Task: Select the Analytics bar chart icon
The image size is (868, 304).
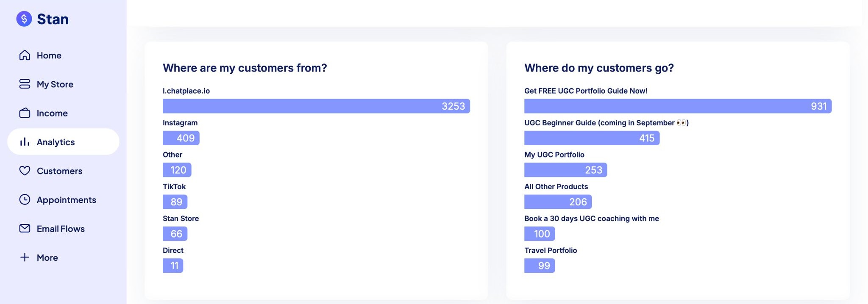Action: pos(25,142)
